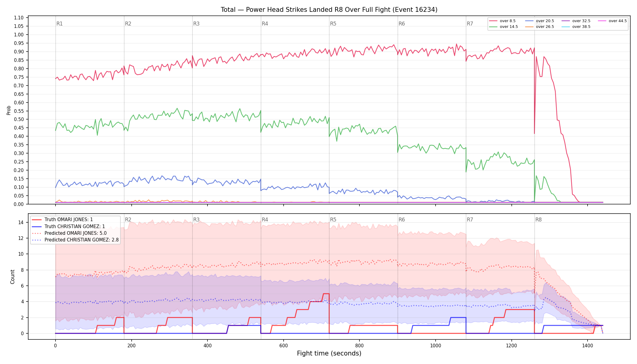This screenshot has height=364, width=637.
Task: Click the 'Prob' y-axis label
Action: (x=8, y=110)
